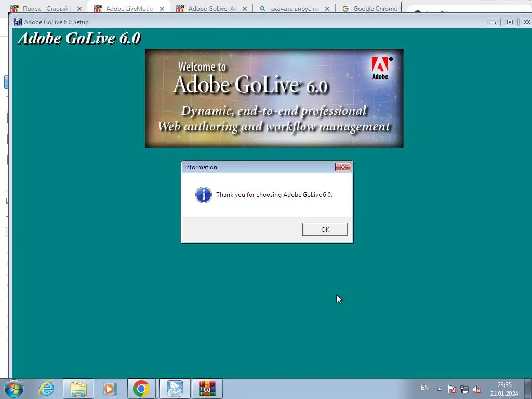The image size is (532, 399).
Task: Switch to the скачать вирус browser tab
Action: pos(295,8)
